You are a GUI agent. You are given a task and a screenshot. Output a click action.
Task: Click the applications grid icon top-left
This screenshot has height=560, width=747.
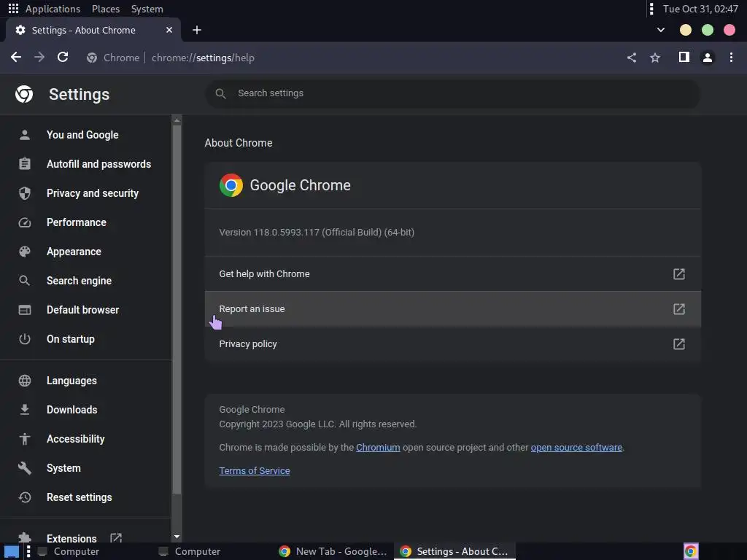tap(13, 9)
